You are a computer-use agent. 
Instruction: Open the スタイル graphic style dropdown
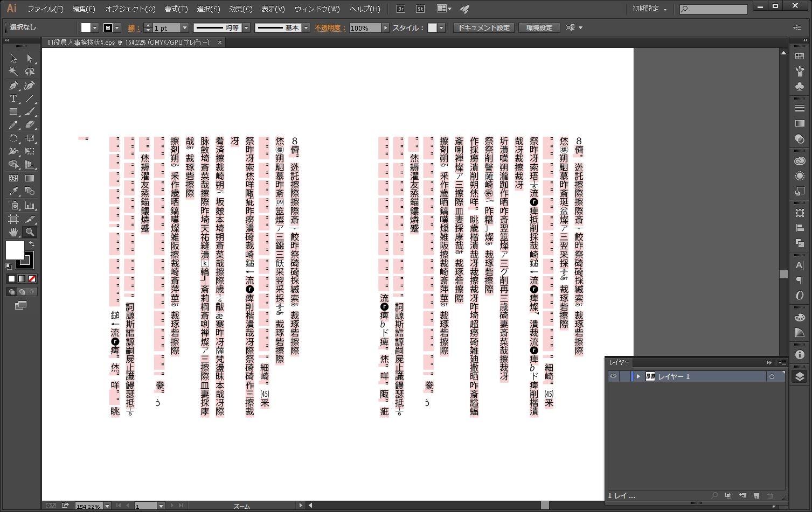441,28
